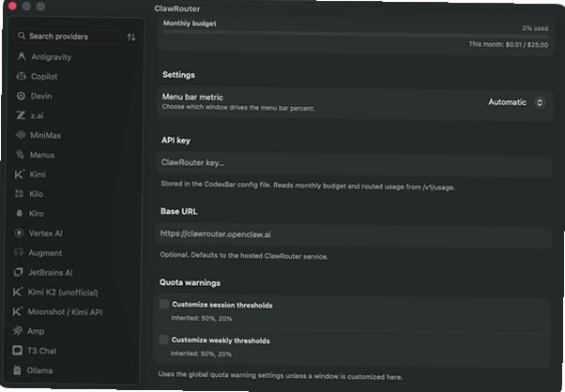This screenshot has width=565, height=392.
Task: Click the ClawRouter window title
Action: [x=177, y=8]
